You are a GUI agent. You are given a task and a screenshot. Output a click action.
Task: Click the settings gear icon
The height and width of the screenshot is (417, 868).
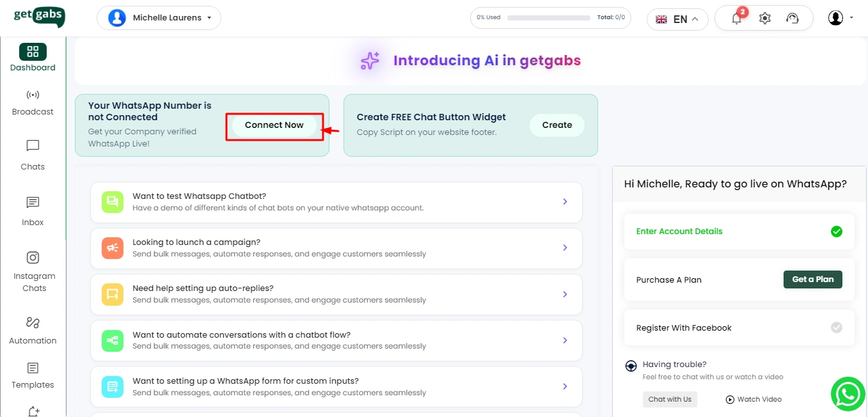click(x=764, y=19)
